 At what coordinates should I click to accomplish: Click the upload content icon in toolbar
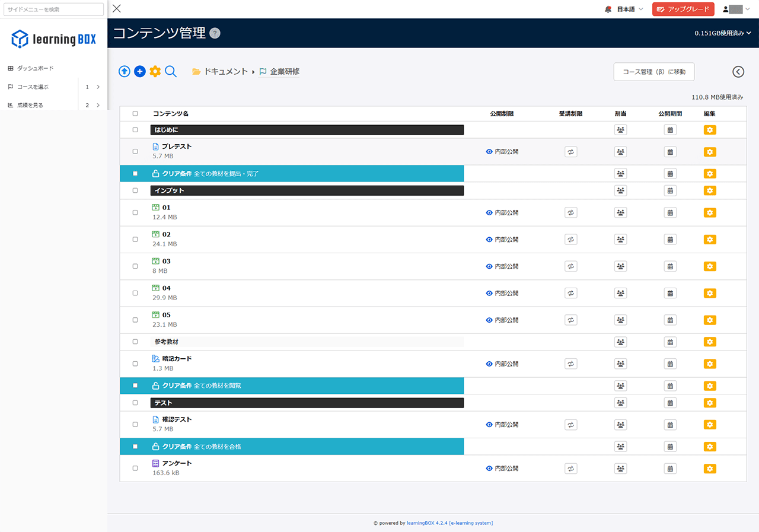125,71
